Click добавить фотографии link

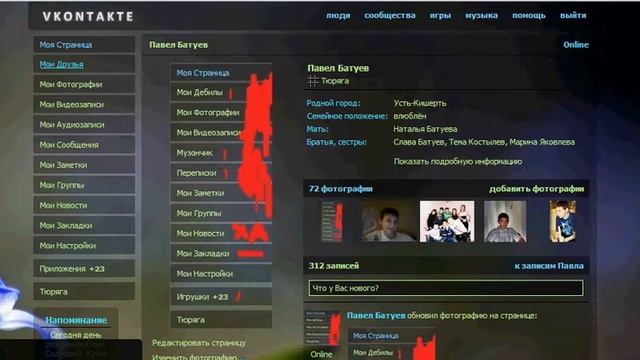[536, 189]
